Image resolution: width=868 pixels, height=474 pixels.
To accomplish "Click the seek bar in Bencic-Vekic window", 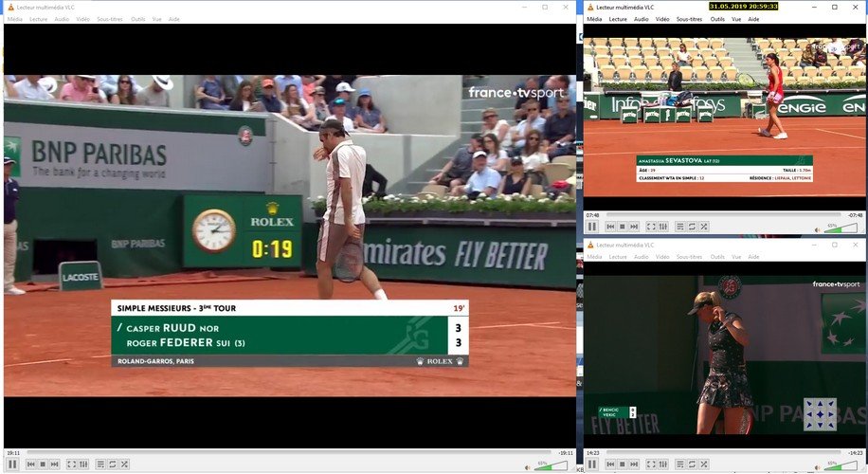I will tap(724, 452).
